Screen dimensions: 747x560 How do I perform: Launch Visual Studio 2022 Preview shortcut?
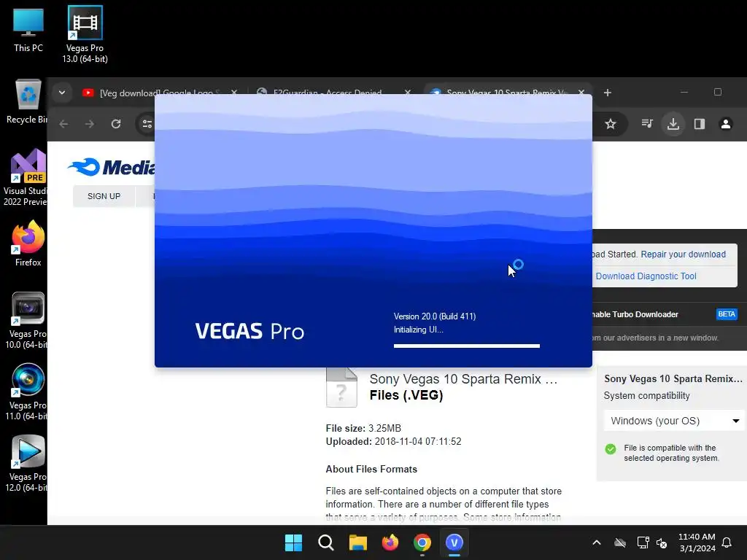tap(26, 177)
